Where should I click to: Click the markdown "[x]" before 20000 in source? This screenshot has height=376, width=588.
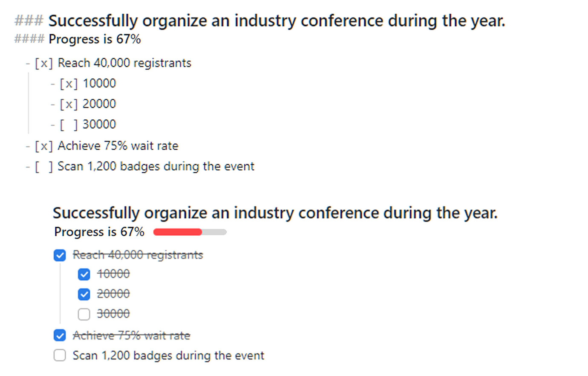(x=69, y=104)
